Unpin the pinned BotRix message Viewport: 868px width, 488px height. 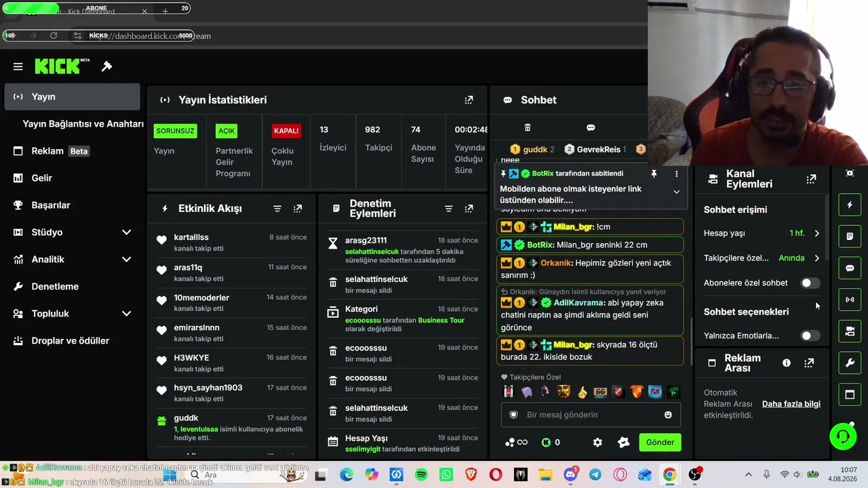(x=654, y=174)
